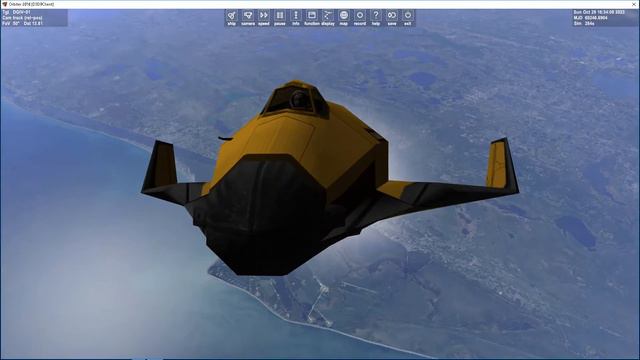640x360 pixels.
Task: Close the Orbiter window
Action: (635, 4)
